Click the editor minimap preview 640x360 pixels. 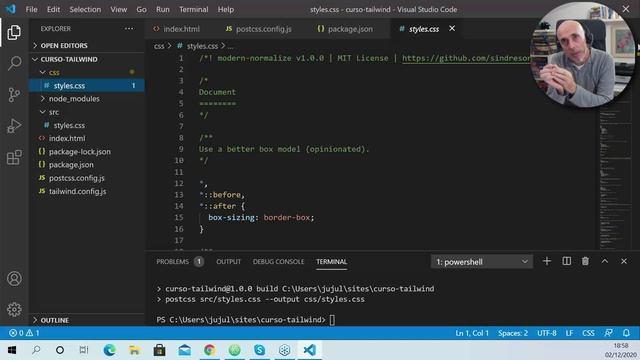point(616,176)
